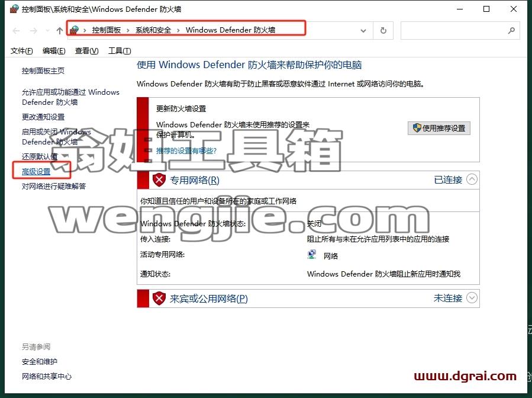Close the firewall window
The width and height of the screenshot is (532, 398).
(x=514, y=9)
